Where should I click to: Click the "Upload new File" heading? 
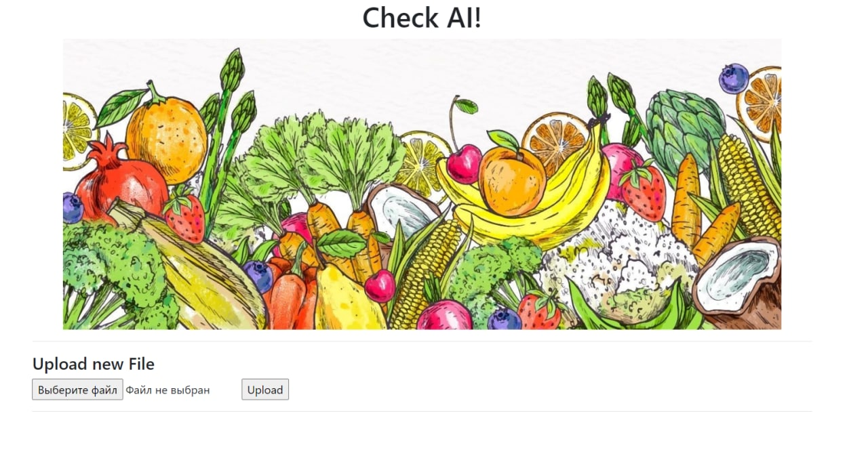tap(94, 364)
